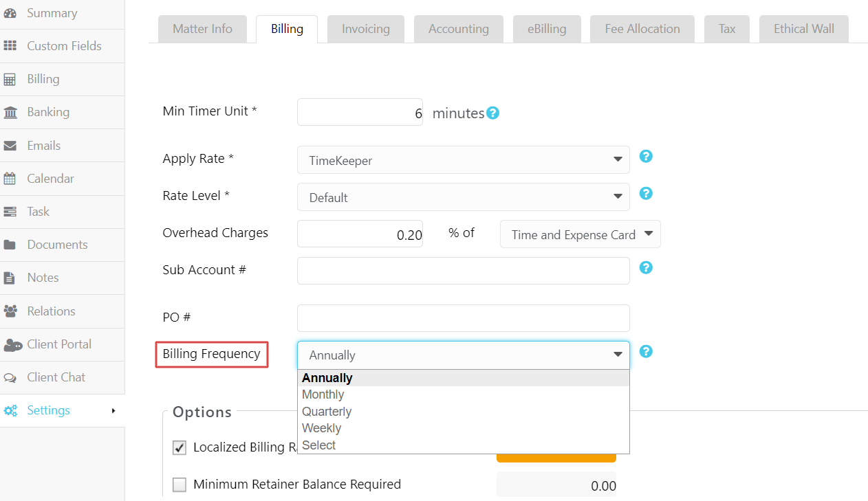Uncheck Localized Billing checkbox
Image resolution: width=868 pixels, height=501 pixels.
tap(180, 448)
